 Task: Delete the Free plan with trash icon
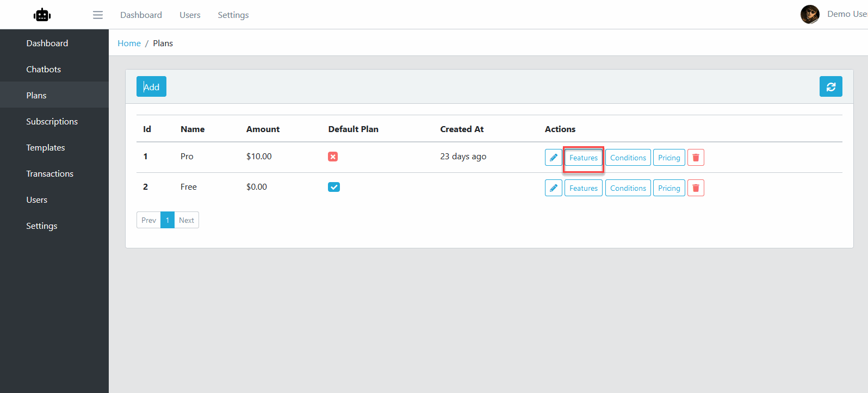point(696,188)
